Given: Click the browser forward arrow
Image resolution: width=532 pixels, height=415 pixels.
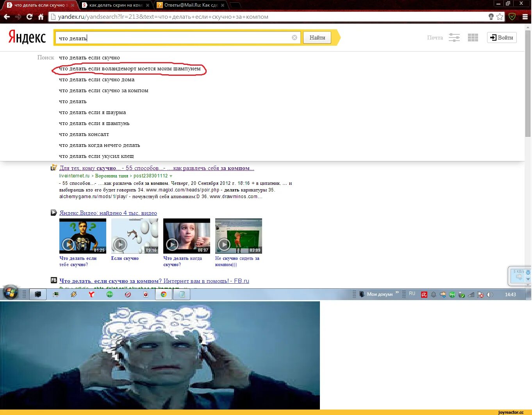Looking at the screenshot, I should coord(18,17).
